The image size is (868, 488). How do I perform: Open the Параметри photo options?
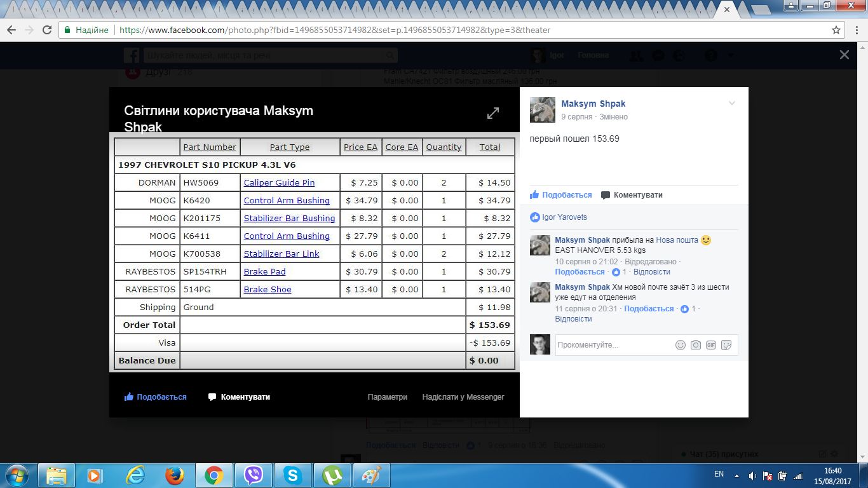tap(388, 397)
